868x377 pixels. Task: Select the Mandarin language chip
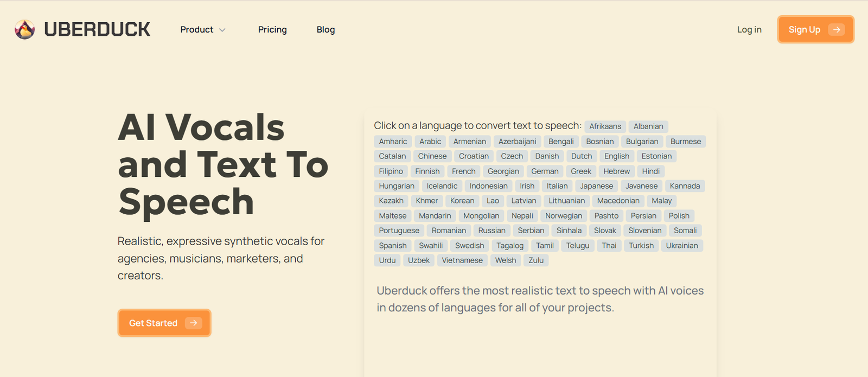(x=435, y=216)
